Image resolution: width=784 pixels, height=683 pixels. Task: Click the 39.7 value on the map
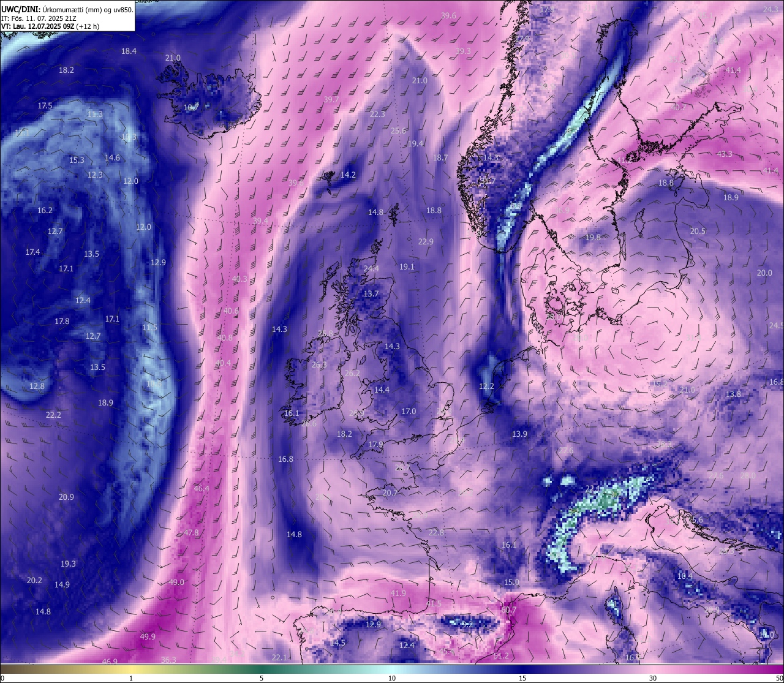(x=331, y=100)
